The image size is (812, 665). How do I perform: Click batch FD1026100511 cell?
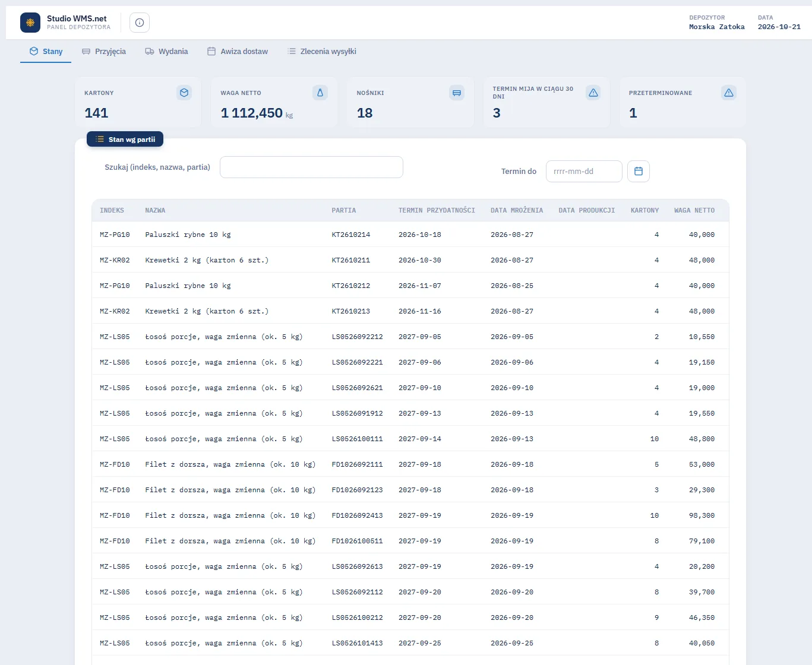(358, 541)
